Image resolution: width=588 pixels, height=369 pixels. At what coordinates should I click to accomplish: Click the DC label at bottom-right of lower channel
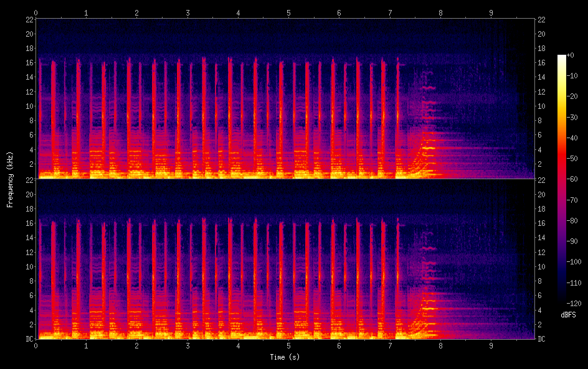(x=542, y=339)
